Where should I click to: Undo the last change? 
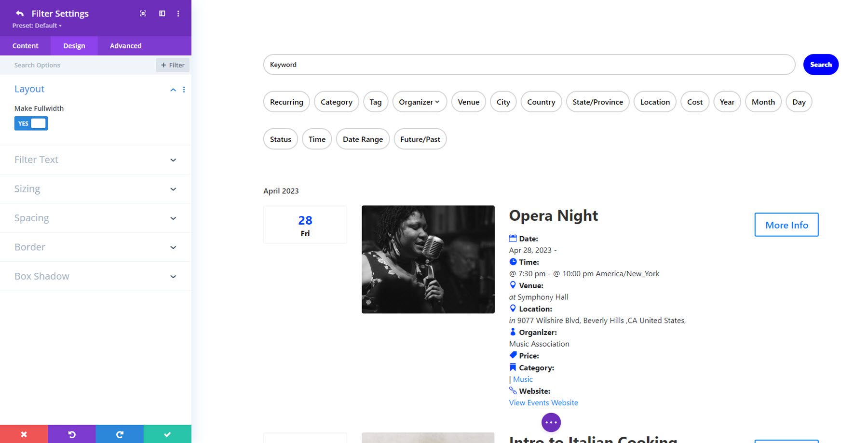(x=71, y=434)
